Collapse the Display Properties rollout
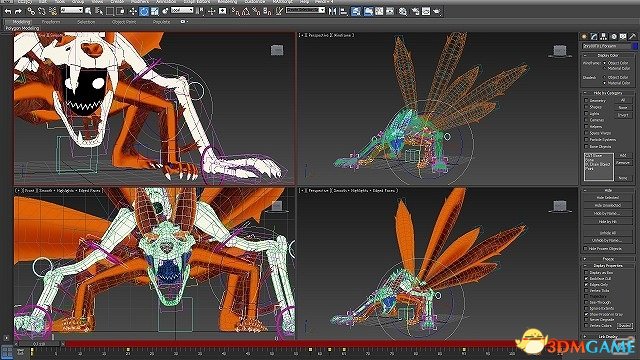640x360 pixels. pos(607,265)
